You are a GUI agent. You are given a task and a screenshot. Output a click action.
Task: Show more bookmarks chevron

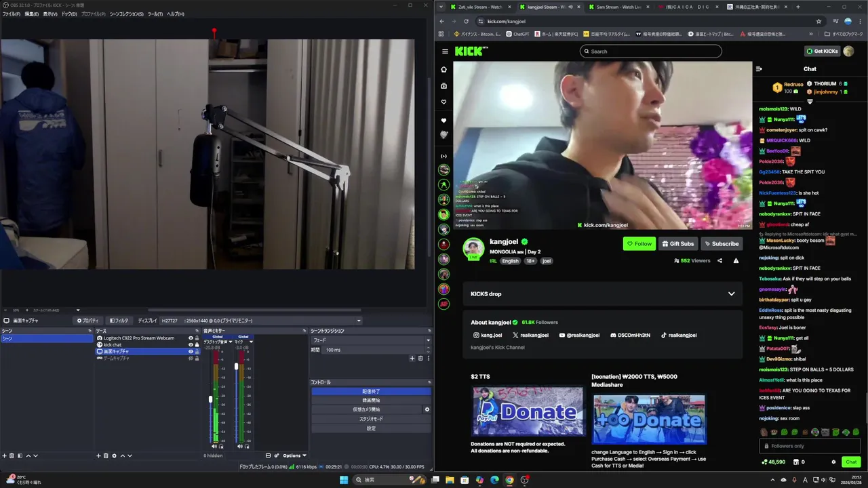click(x=811, y=34)
